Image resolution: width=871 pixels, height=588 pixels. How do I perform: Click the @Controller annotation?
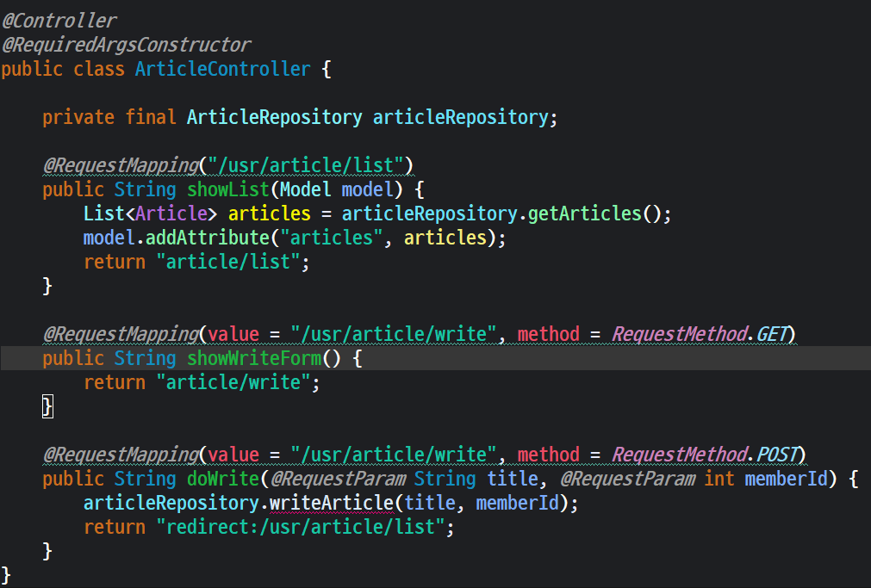(59, 21)
